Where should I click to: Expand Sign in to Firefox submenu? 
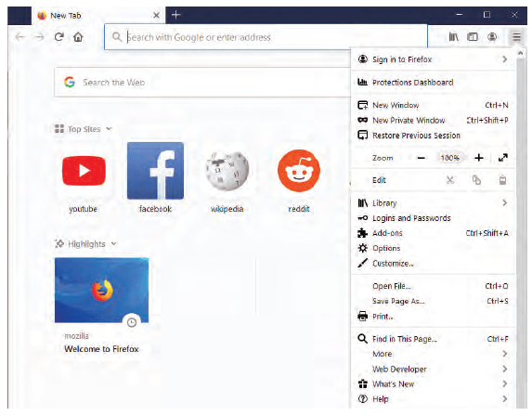(x=433, y=59)
